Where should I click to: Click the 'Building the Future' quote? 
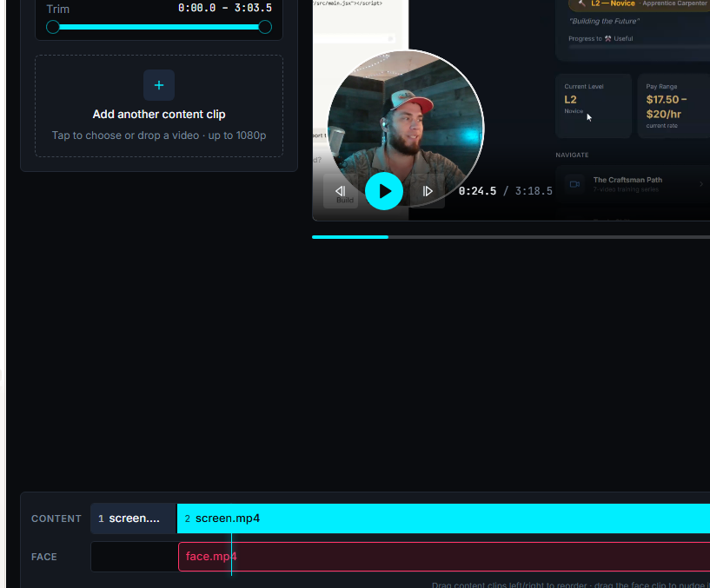[604, 21]
